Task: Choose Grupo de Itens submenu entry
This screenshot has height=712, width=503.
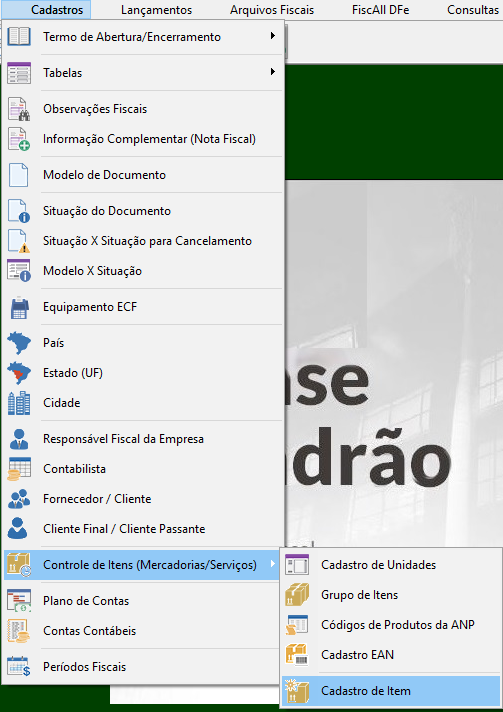Action: (x=391, y=595)
